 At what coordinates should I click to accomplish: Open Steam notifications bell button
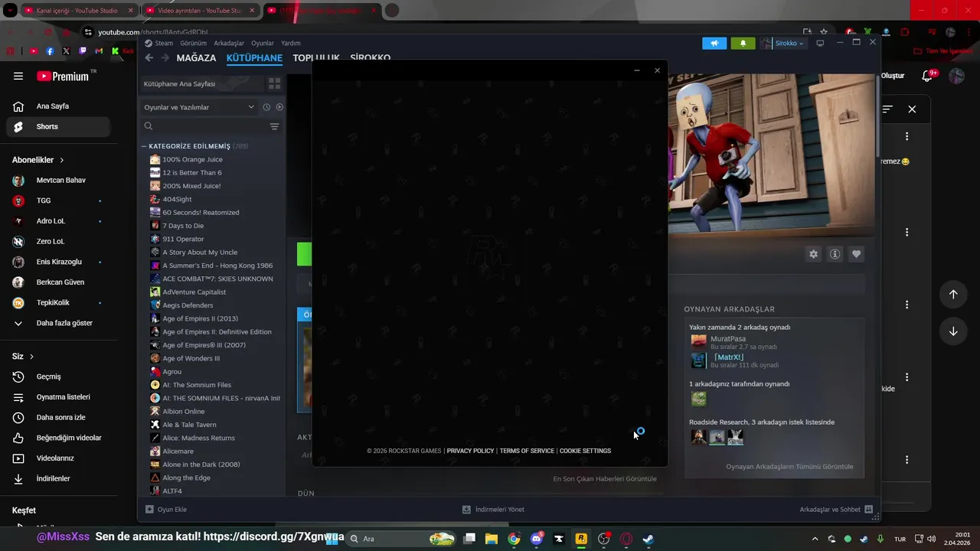743,44
